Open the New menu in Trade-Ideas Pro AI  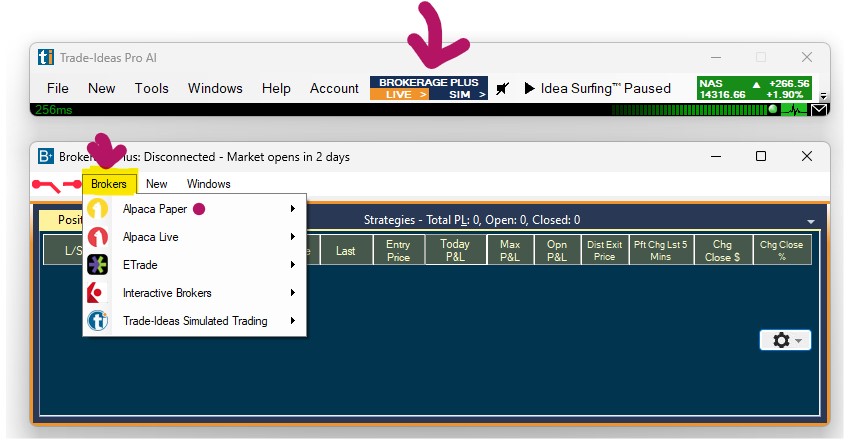(x=101, y=88)
